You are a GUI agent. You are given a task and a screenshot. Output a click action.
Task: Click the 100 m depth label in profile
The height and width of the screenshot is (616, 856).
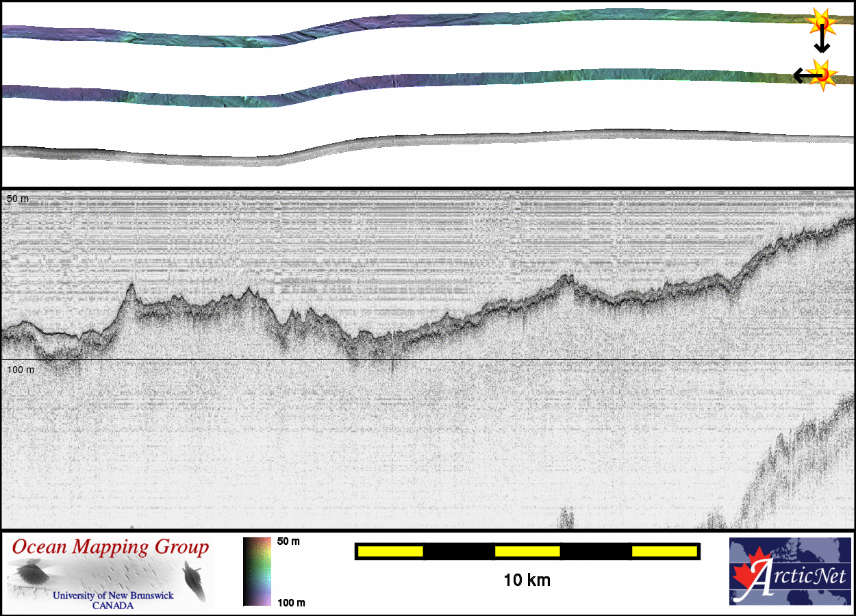pos(21,370)
